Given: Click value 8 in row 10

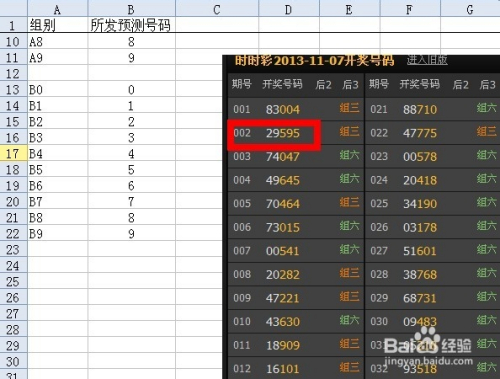Looking at the screenshot, I should 132,42.
